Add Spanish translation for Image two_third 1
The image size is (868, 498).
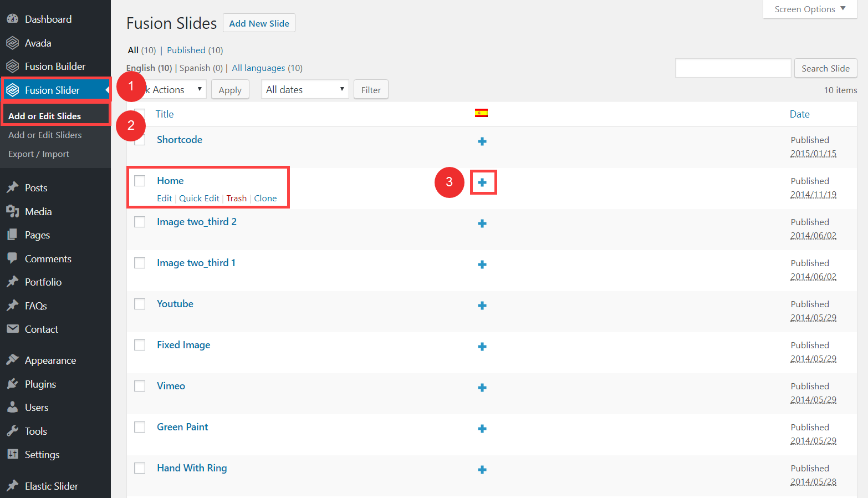click(482, 265)
